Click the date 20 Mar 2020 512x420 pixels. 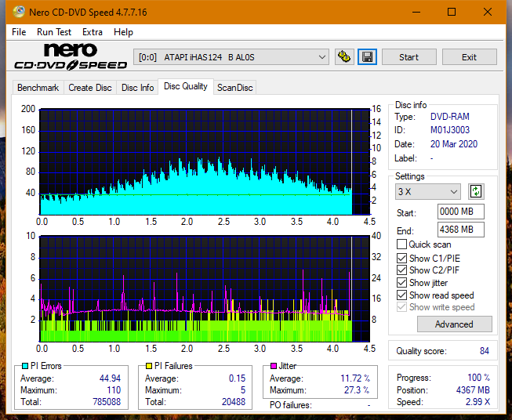pyautogui.click(x=454, y=144)
